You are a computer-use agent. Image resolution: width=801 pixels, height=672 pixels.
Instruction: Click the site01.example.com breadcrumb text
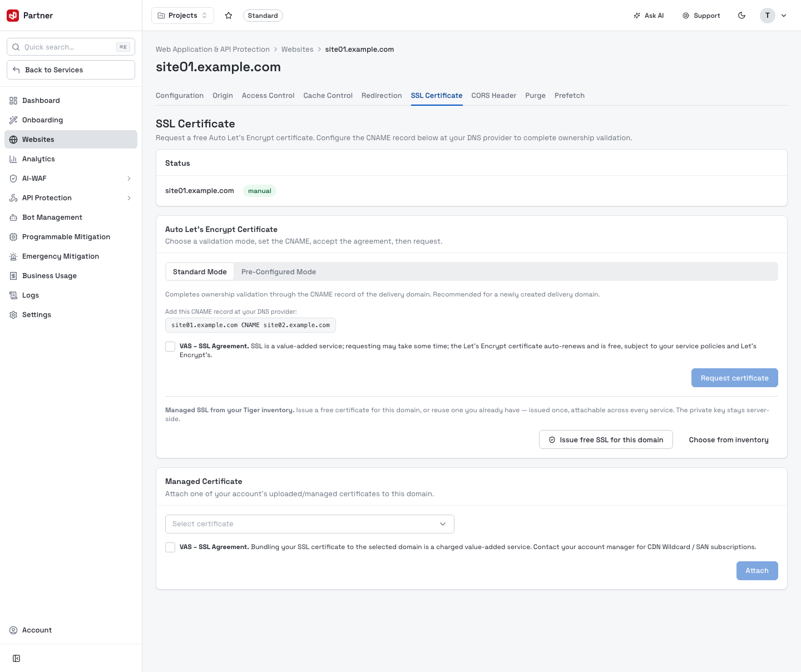click(x=359, y=50)
